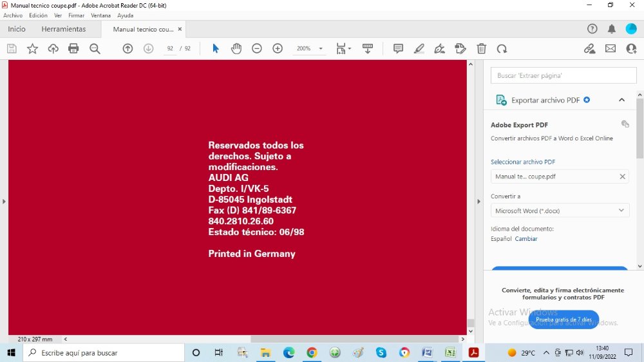Image resolution: width=644 pixels, height=362 pixels.
Task: Activate the selection arrow tool
Action: 216,48
